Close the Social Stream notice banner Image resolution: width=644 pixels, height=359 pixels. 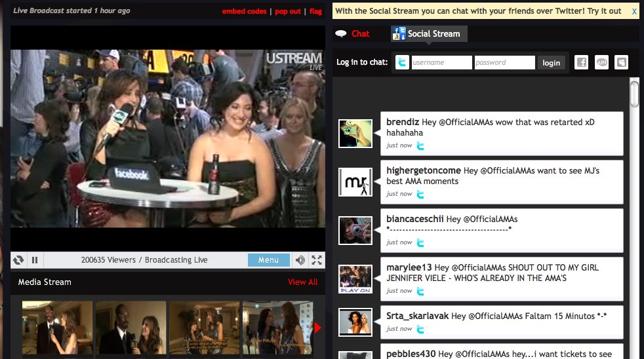[635, 12]
